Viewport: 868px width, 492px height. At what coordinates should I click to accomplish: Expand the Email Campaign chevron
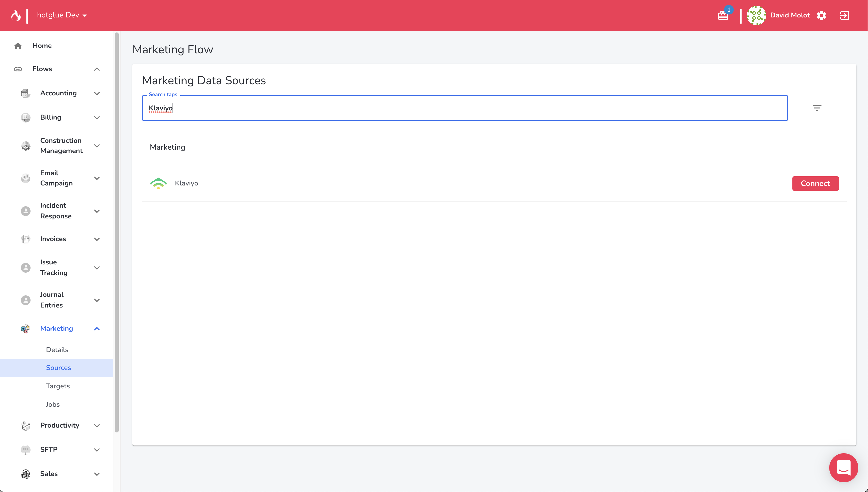coord(97,178)
